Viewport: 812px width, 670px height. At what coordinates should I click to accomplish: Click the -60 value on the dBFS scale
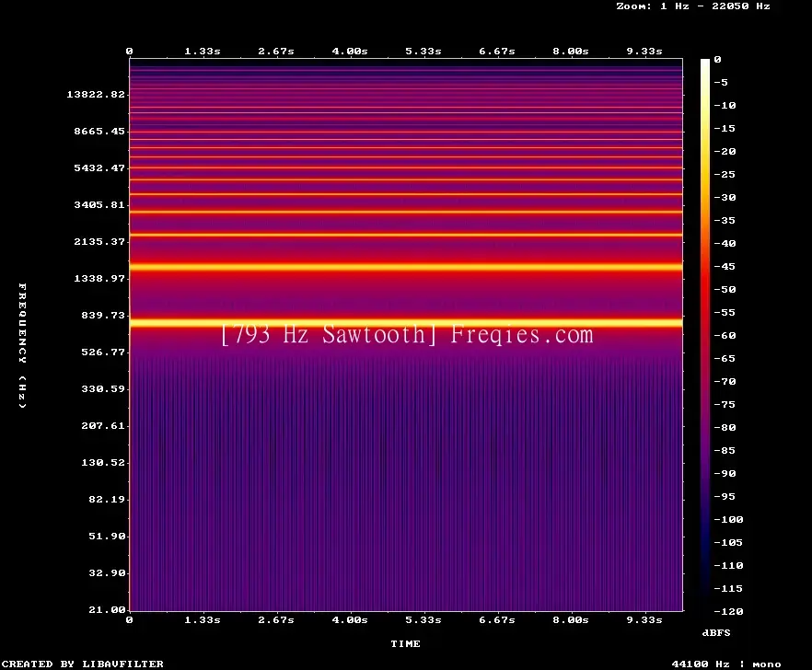point(725,336)
